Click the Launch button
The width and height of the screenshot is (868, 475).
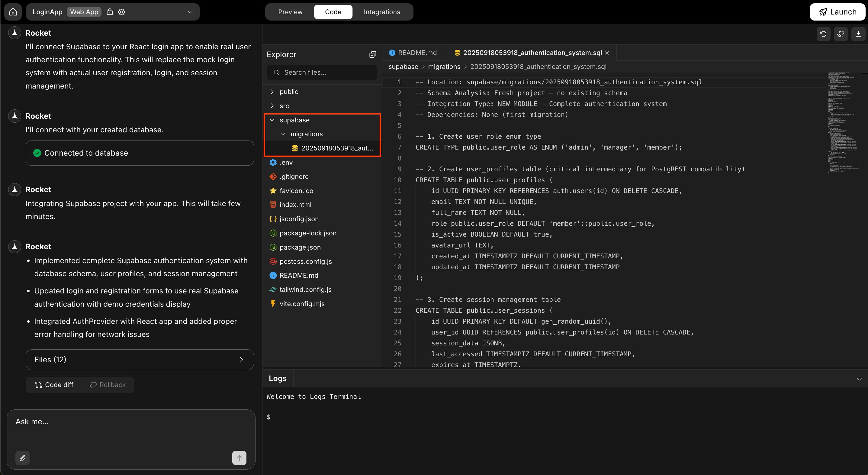838,11
